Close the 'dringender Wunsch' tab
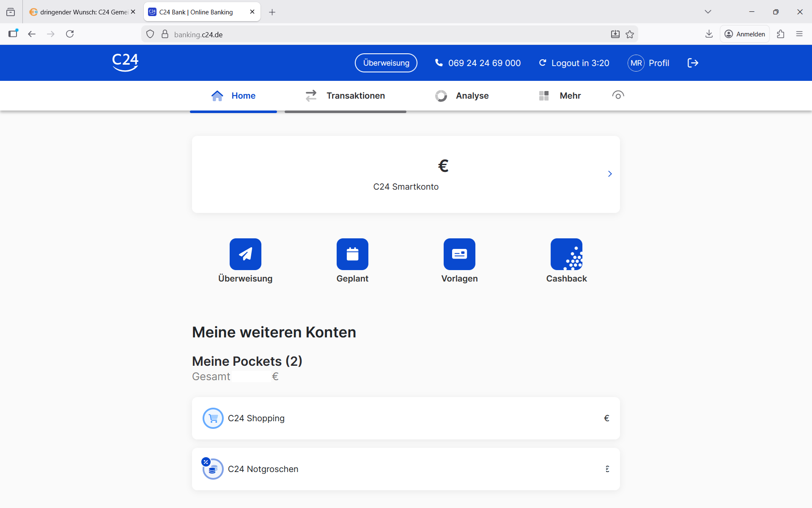 coord(133,12)
